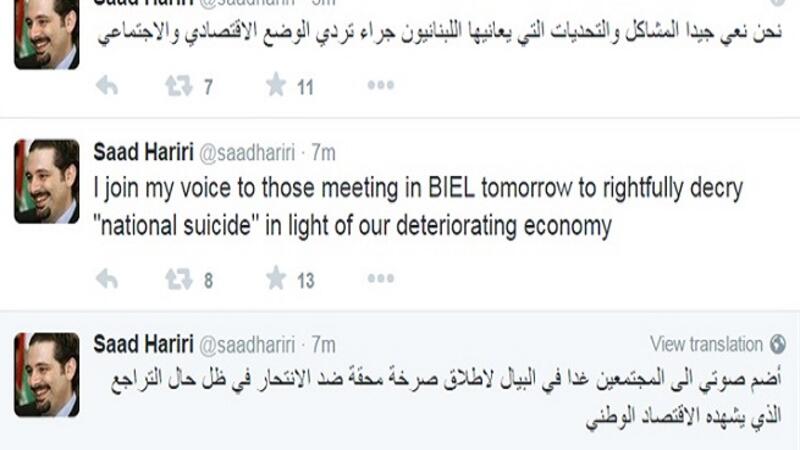This screenshot has height=450, width=800.
Task: Open Saad Hariri name on last tweet
Action: (x=141, y=344)
